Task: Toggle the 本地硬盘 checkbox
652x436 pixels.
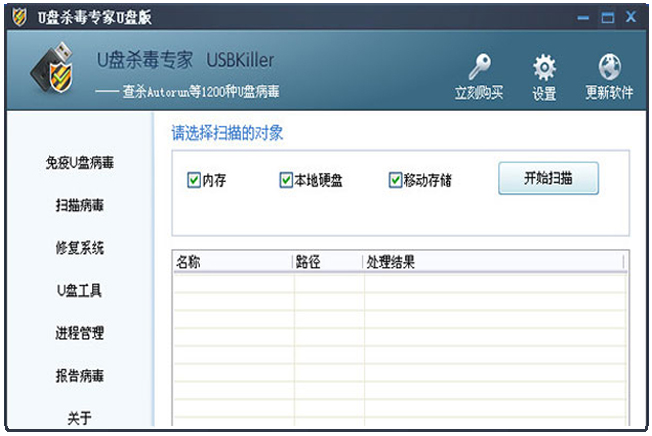Action: pos(286,180)
